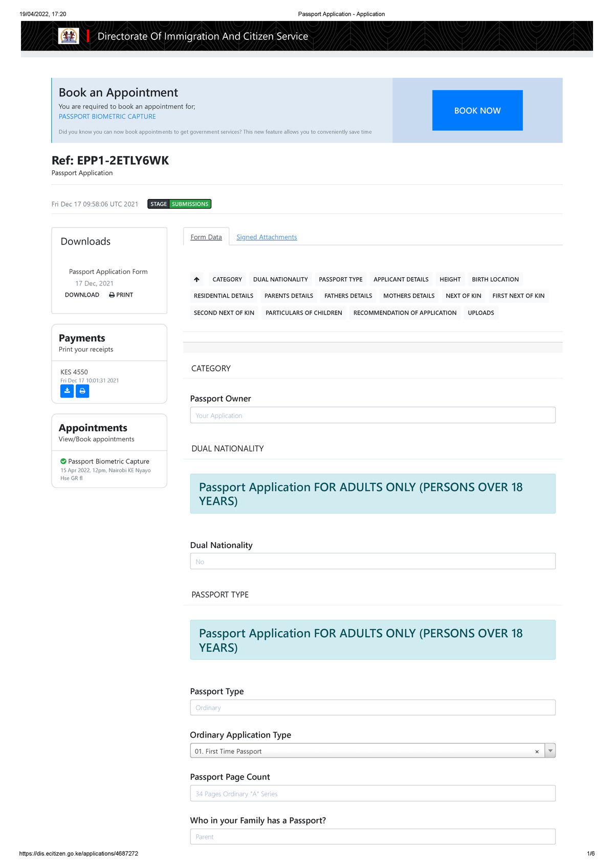Viewport: 614px width, 868px height.
Task: Open the 01. First Time Passport combo box
Action: [x=363, y=751]
